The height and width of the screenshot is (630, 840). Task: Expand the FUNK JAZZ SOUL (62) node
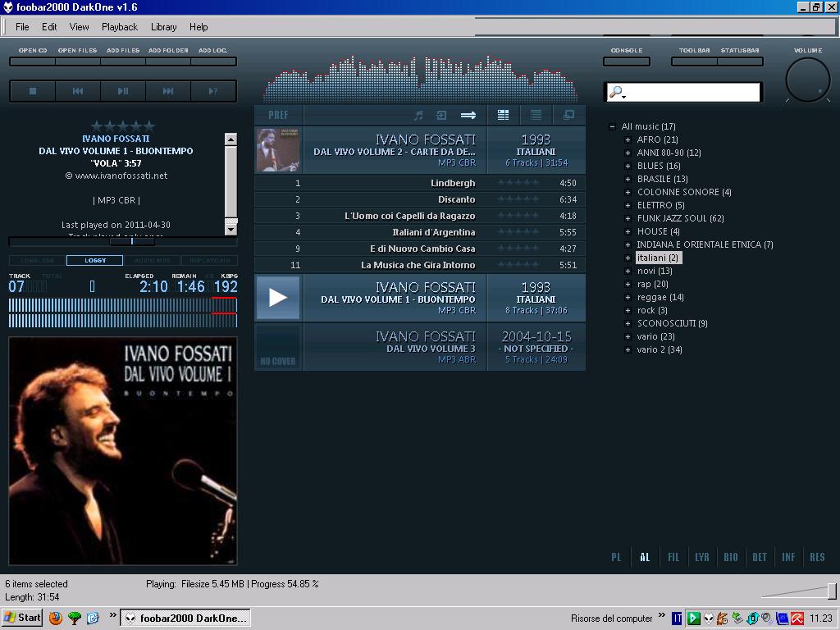628,218
